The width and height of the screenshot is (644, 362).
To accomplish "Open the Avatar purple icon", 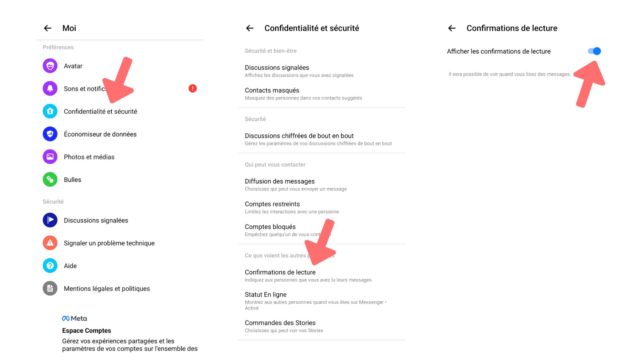I will (50, 66).
